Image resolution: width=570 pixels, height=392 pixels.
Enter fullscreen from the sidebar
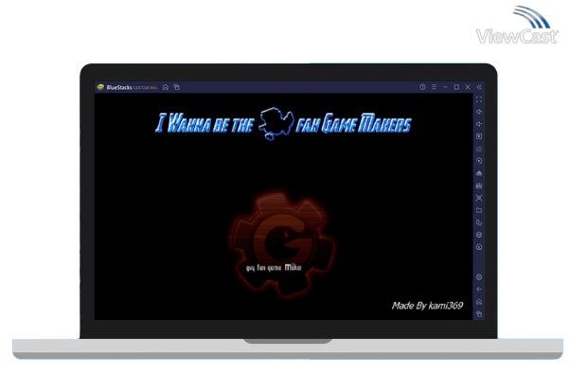[x=479, y=99]
